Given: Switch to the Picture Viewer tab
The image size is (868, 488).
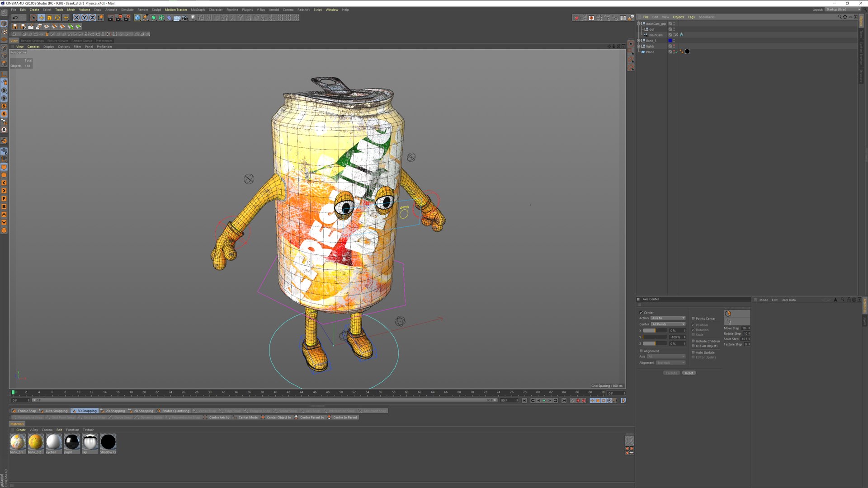Looking at the screenshot, I should [58, 41].
